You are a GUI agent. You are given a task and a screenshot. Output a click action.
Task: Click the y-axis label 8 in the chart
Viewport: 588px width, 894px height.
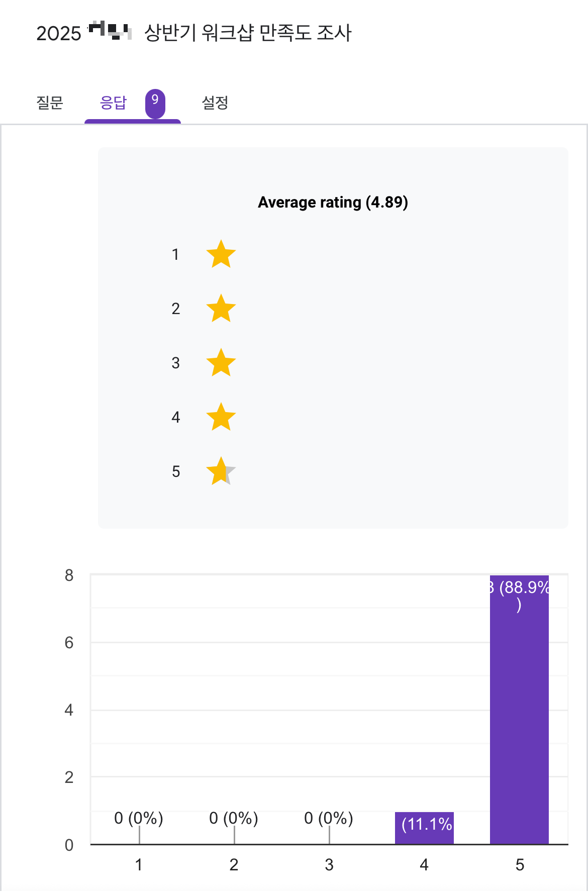(69, 575)
